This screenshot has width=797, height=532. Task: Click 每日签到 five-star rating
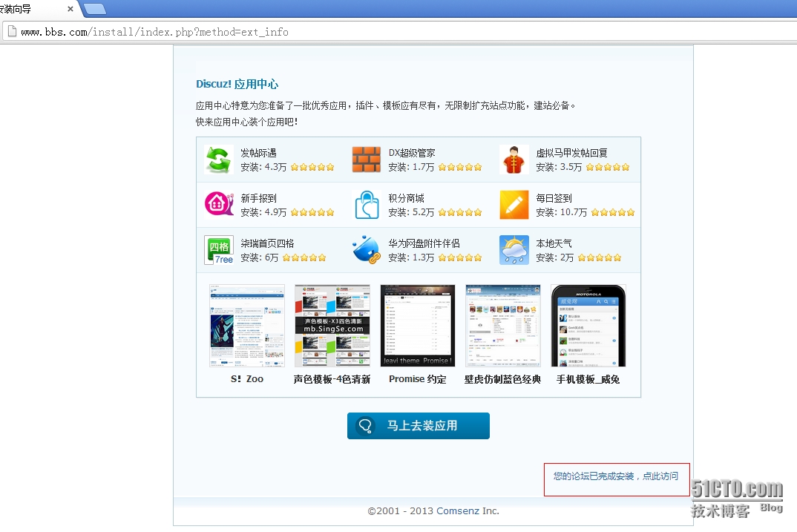point(612,212)
